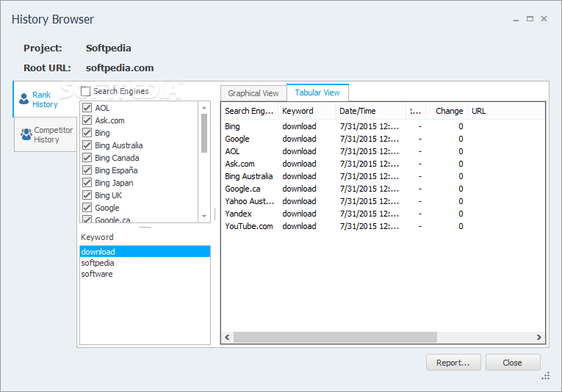The image size is (562, 392).
Task: Toggle the Search Engines master checkbox
Action: 85,91
